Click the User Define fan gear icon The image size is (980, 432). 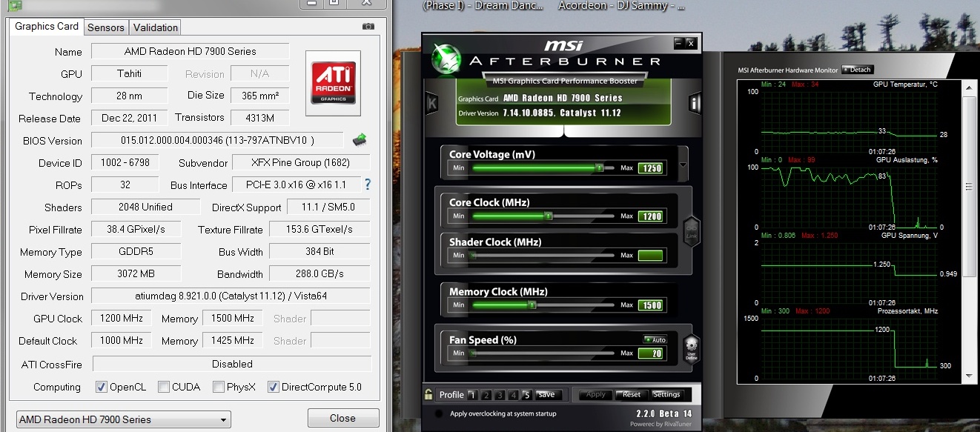click(x=691, y=348)
